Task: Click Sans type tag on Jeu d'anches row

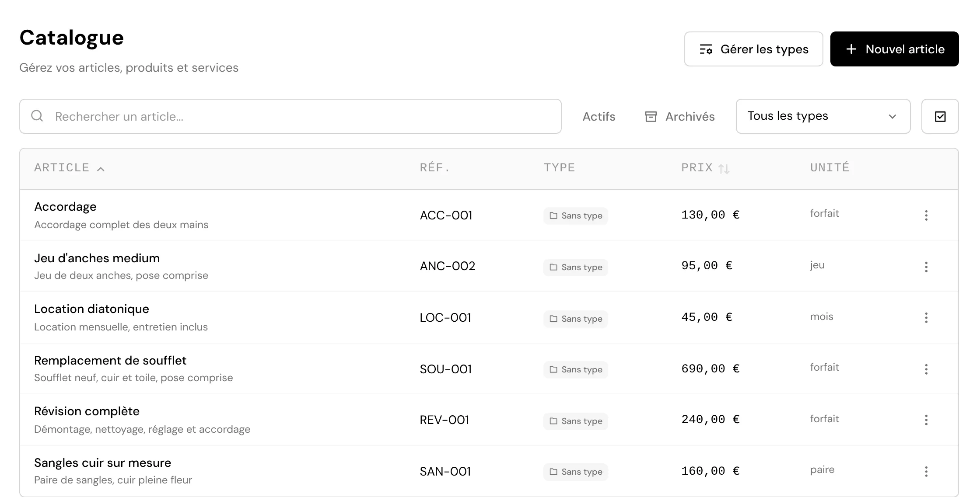Action: point(576,267)
